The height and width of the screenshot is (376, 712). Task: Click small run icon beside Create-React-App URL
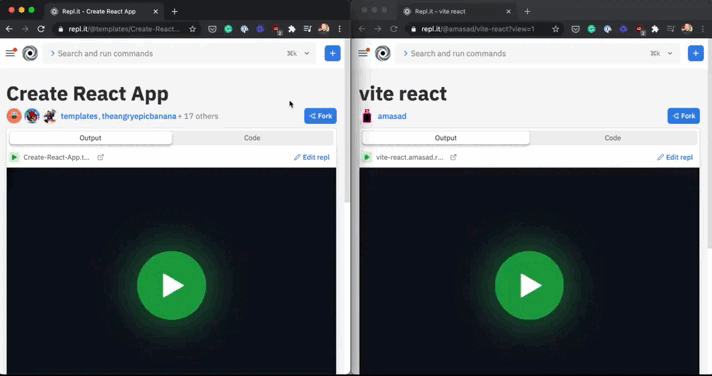(14, 157)
